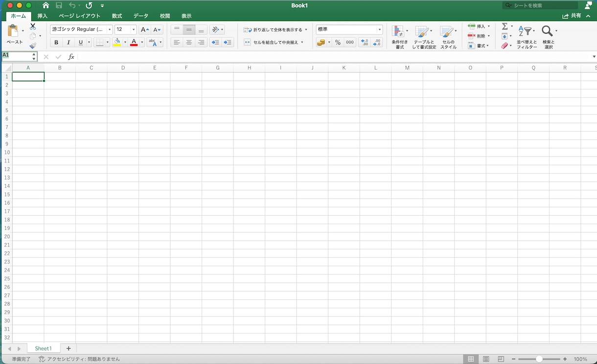Increase font size with the large A icon
This screenshot has width=597, height=364.
[x=144, y=29]
